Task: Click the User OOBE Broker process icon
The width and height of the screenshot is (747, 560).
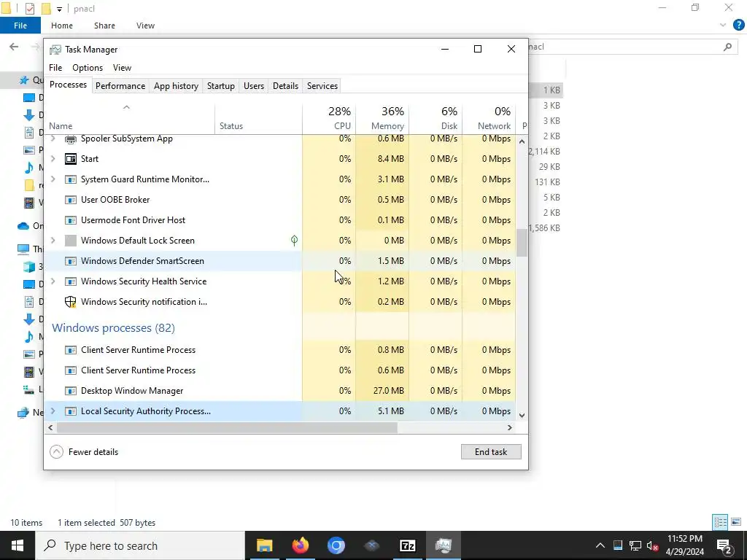Action: click(x=71, y=200)
